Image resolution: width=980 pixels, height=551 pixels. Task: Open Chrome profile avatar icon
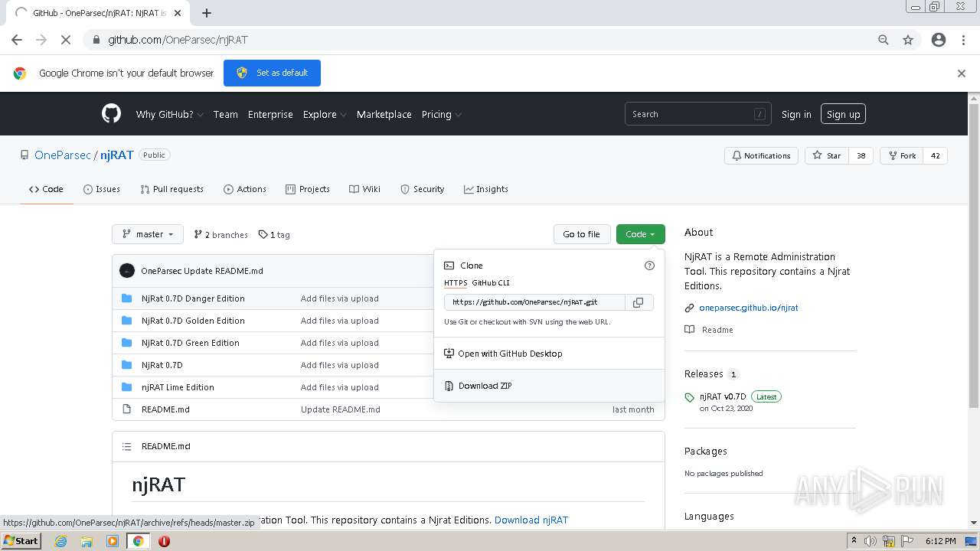pos(939,40)
